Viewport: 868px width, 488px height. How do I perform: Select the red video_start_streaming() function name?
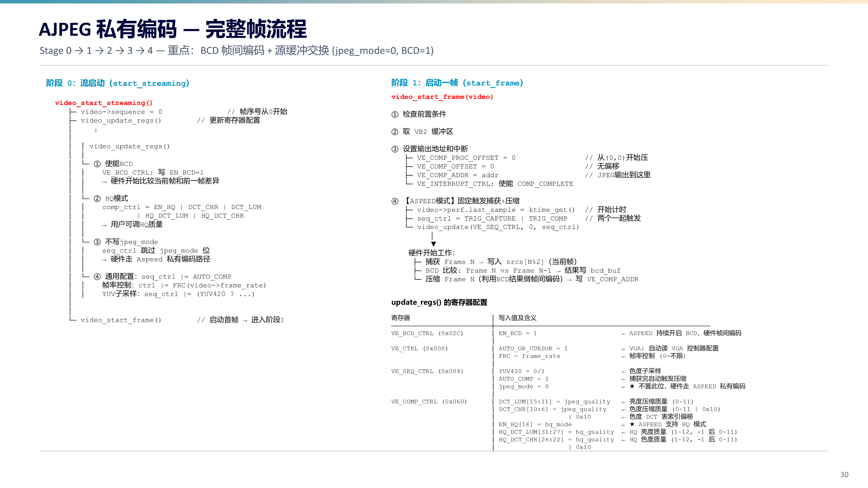(104, 103)
